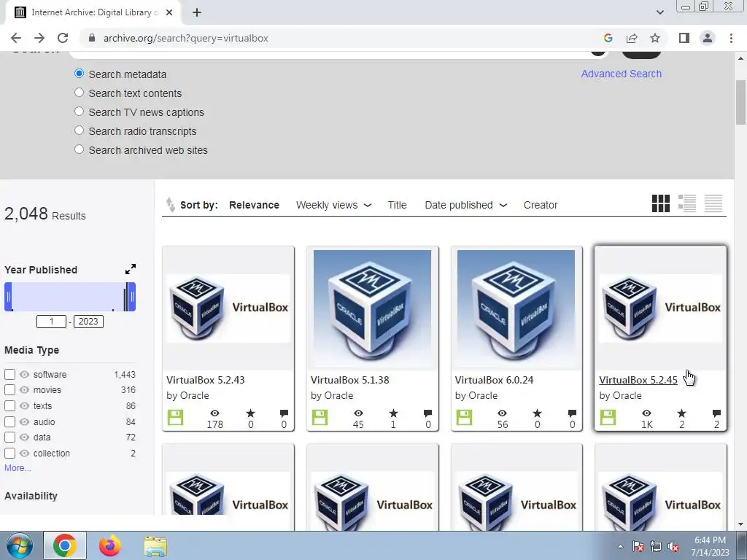Screen dimensions: 747x560
Task: Check the audio media type
Action: [x=9, y=422]
